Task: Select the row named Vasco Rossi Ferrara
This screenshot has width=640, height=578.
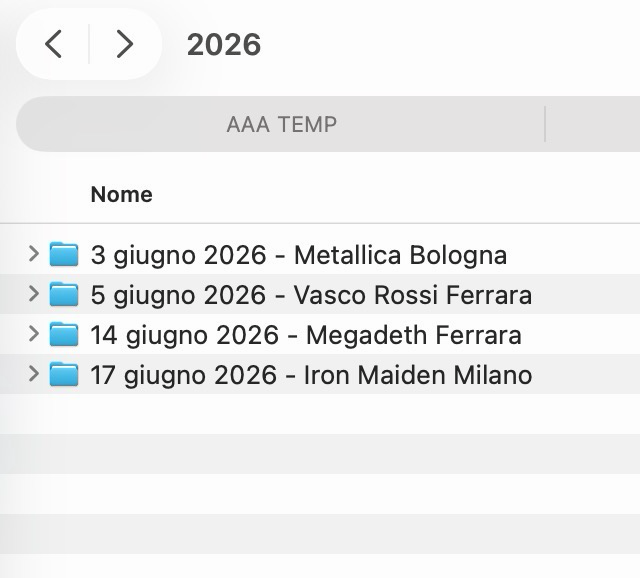Action: pos(310,295)
